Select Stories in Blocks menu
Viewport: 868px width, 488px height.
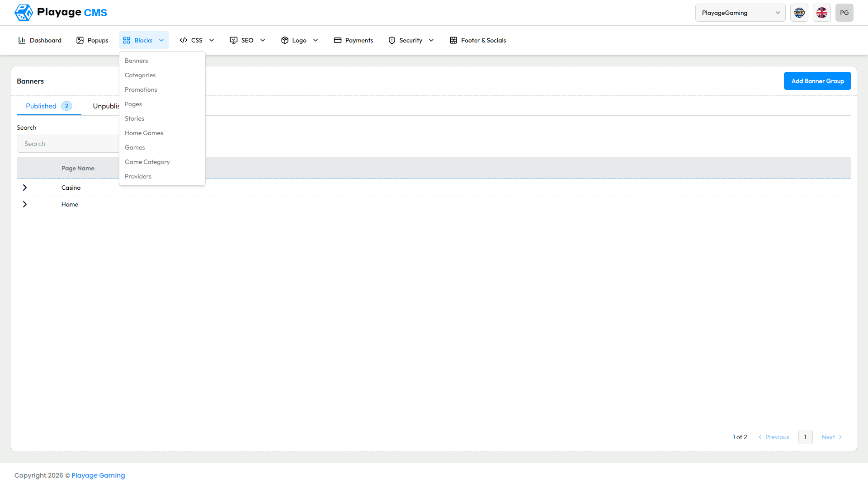tap(162, 118)
